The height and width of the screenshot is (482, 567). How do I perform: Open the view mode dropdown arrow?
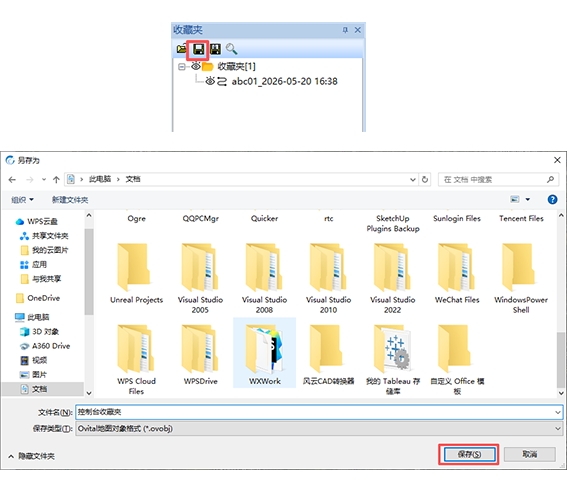click(528, 199)
